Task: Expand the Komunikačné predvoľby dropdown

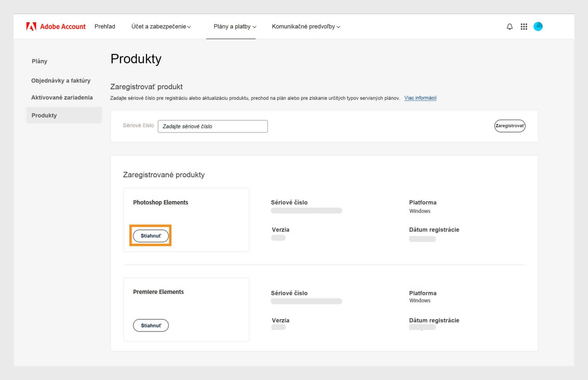Action: (x=306, y=27)
